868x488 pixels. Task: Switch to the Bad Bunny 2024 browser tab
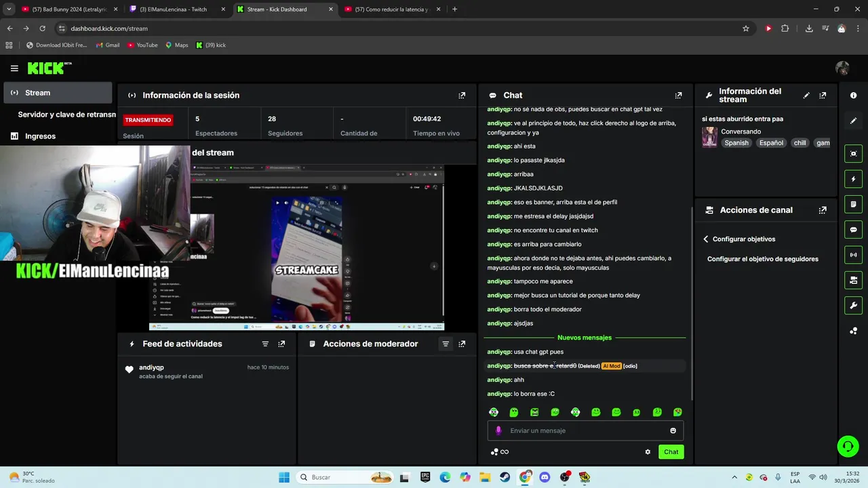pyautogui.click(x=69, y=9)
